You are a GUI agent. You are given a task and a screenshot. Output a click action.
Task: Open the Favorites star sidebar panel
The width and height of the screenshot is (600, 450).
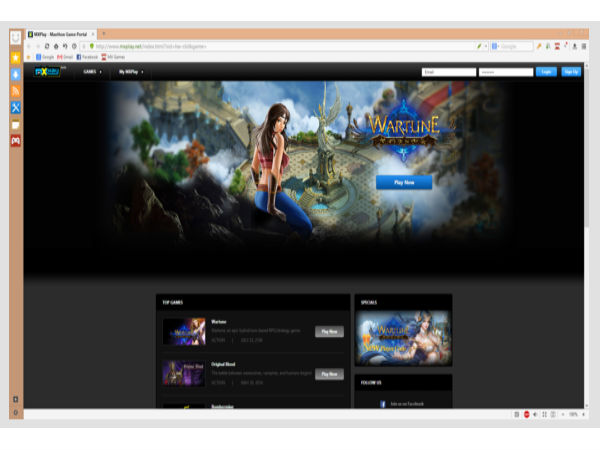16,58
